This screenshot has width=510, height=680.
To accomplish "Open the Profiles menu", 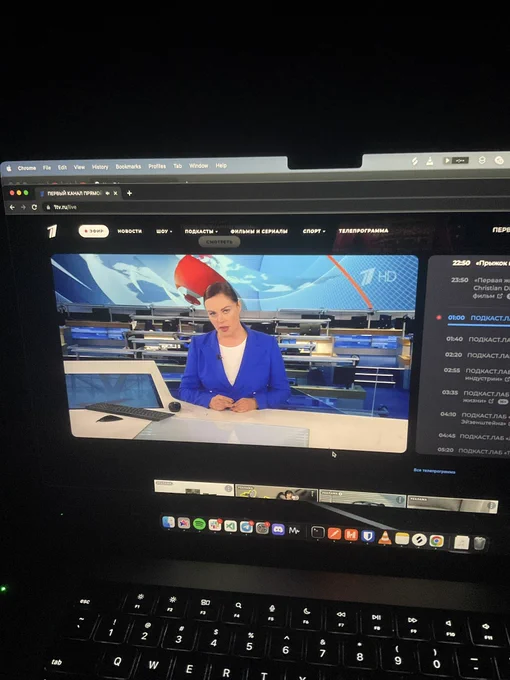I will 157,166.
